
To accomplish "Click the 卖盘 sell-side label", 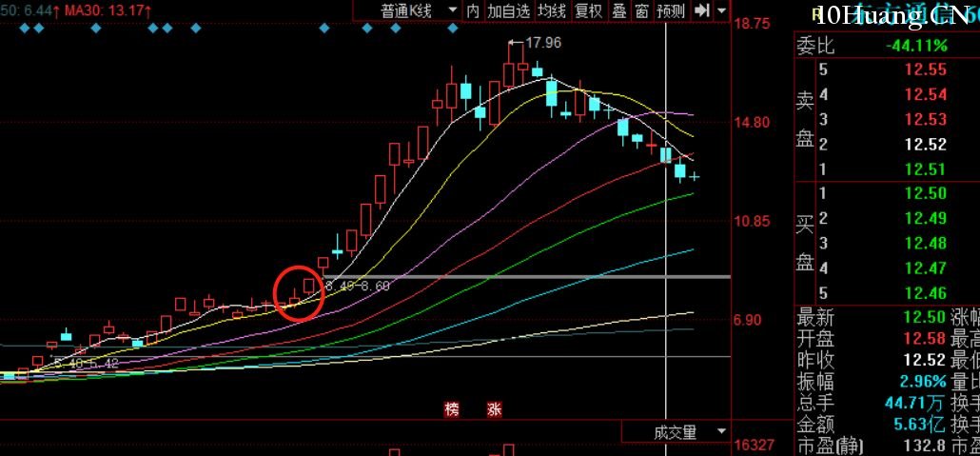I will click(x=805, y=119).
